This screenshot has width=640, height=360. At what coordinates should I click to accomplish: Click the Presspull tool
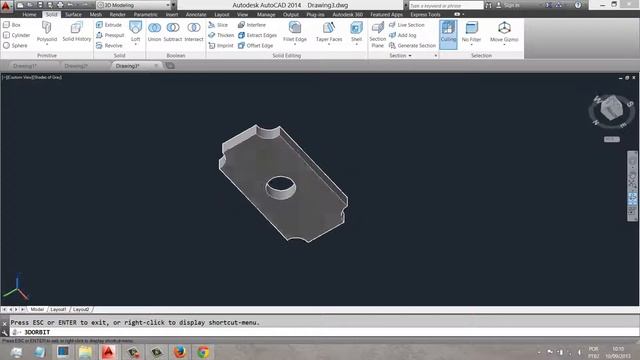(110, 35)
